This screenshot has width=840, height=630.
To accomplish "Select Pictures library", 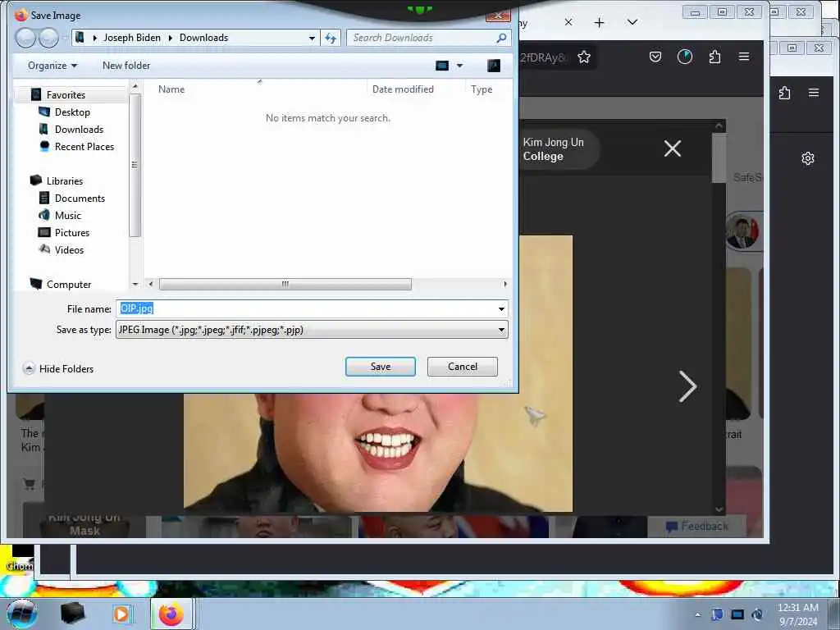I will 72,232.
